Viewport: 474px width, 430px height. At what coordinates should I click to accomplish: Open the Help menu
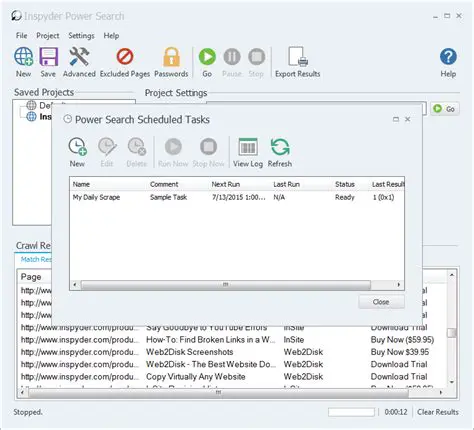coord(111,36)
